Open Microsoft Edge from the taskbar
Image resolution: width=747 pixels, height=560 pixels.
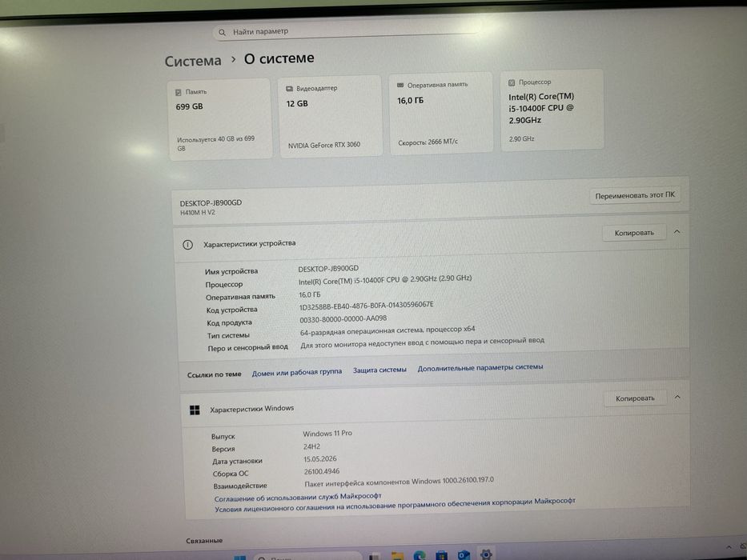pyautogui.click(x=420, y=555)
